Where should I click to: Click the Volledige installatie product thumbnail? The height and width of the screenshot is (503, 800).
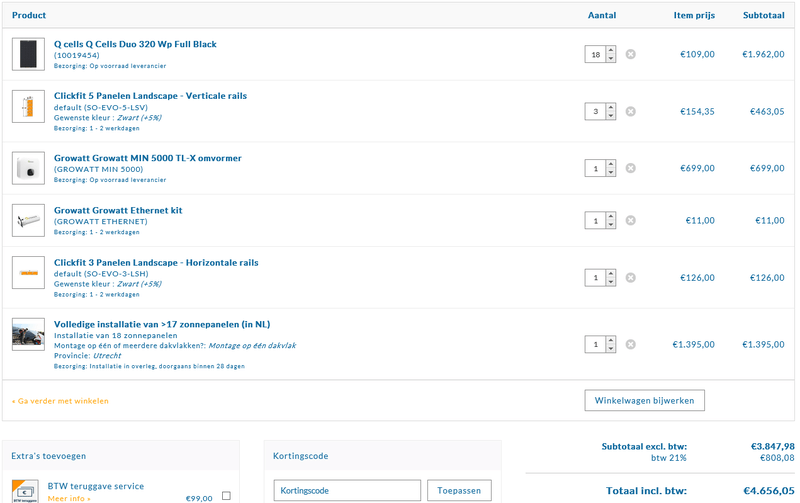click(28, 334)
